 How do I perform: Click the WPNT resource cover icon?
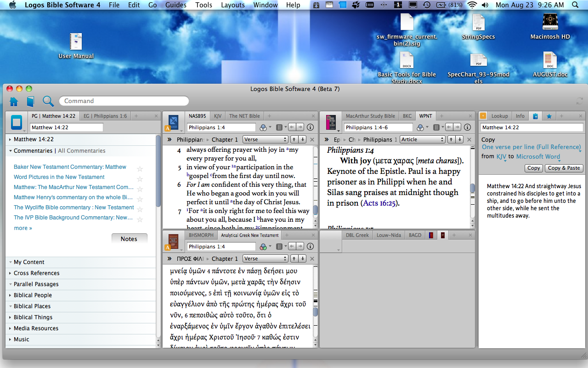pyautogui.click(x=331, y=122)
